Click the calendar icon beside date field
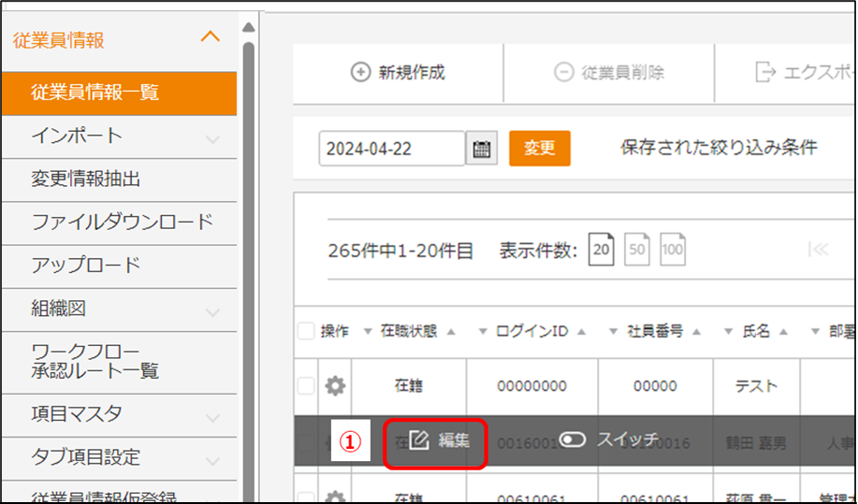Image resolution: width=858 pixels, height=504 pixels. point(482,149)
